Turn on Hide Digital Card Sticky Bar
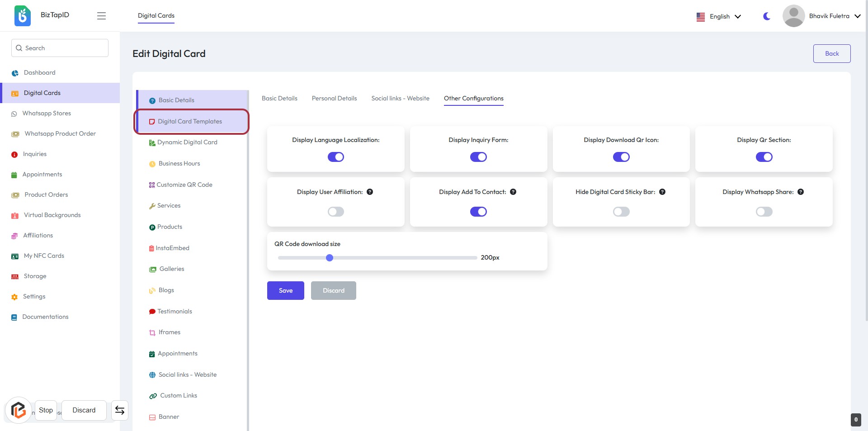This screenshot has height=431, width=868. 621,212
